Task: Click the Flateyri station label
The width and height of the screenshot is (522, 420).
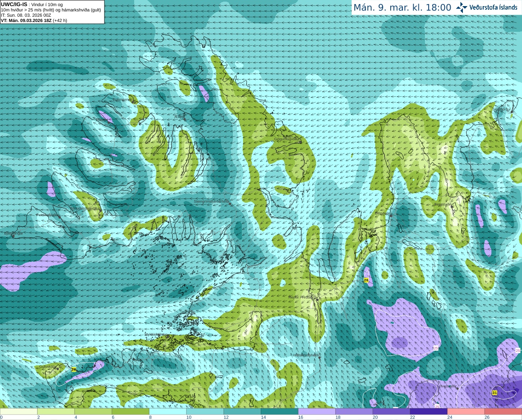Action: tap(103, 120)
